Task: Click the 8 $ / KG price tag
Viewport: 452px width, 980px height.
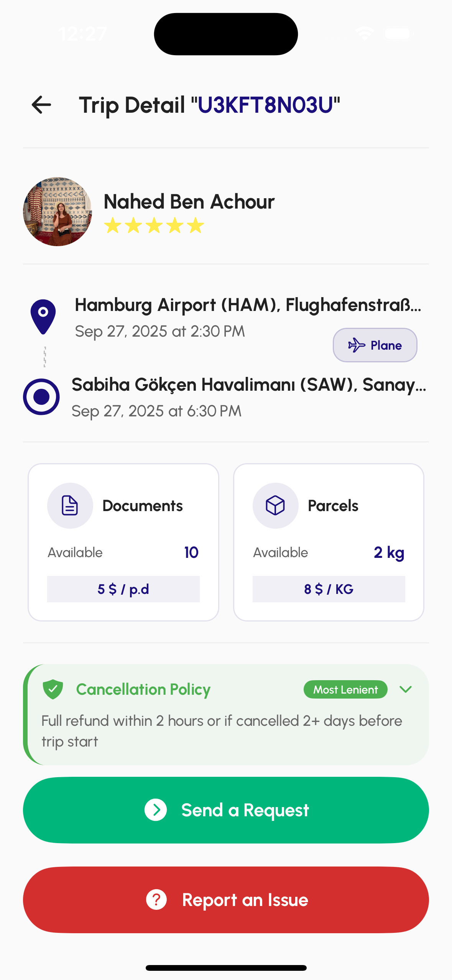Action: [329, 589]
